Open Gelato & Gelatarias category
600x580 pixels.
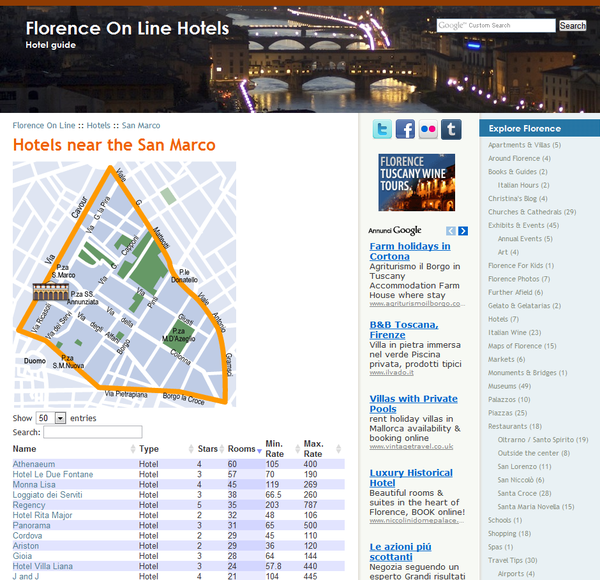tap(524, 306)
